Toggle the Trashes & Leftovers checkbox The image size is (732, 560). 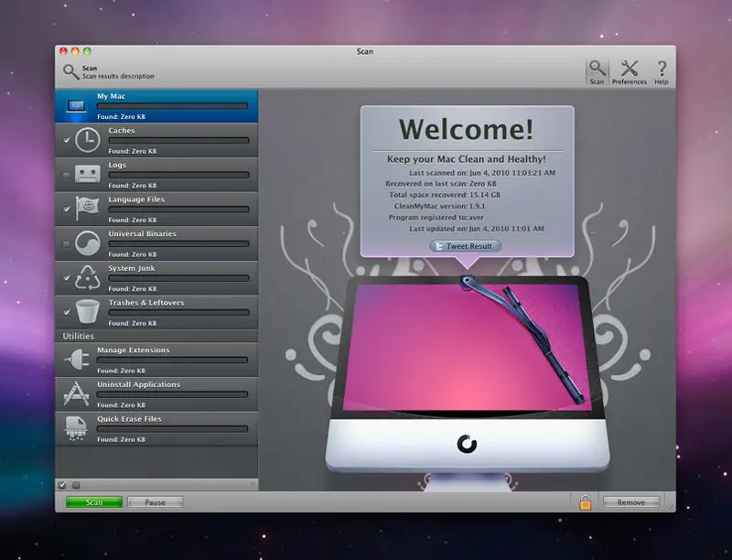coord(67,312)
